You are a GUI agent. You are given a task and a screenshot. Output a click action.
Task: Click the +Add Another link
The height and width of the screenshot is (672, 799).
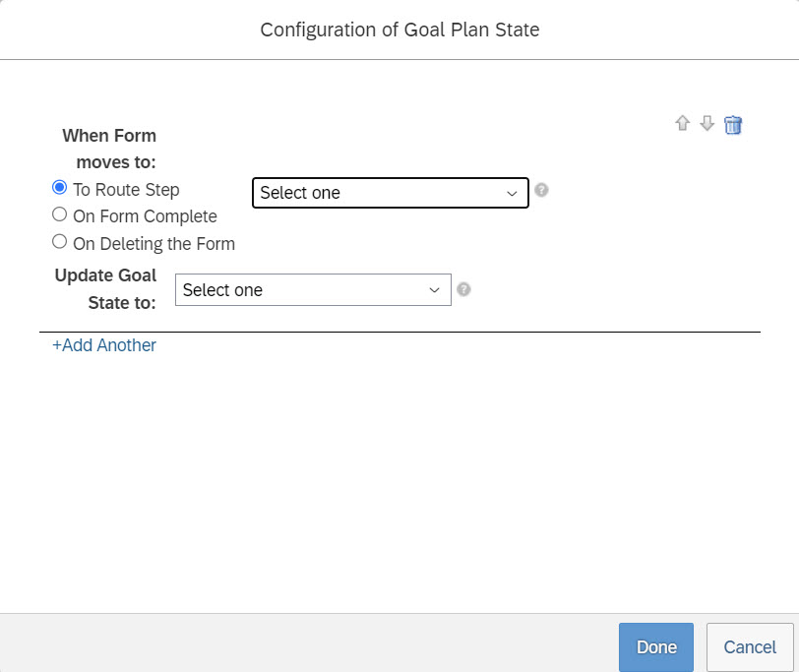(x=104, y=345)
